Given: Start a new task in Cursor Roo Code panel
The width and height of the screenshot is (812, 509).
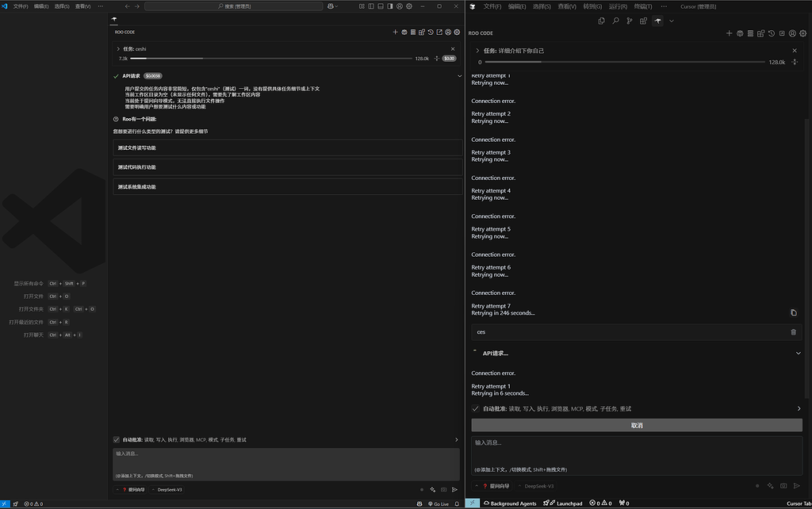Looking at the screenshot, I should pos(730,33).
